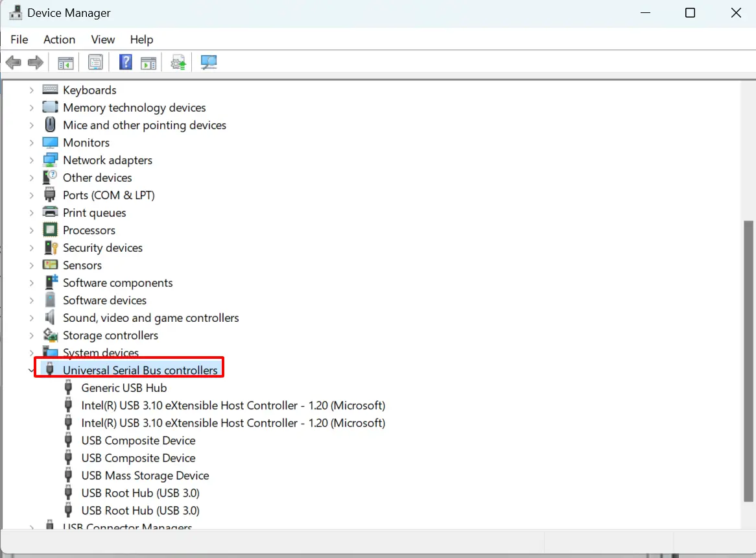Expand the Monitors chevron
The image size is (756, 558).
[x=31, y=143]
